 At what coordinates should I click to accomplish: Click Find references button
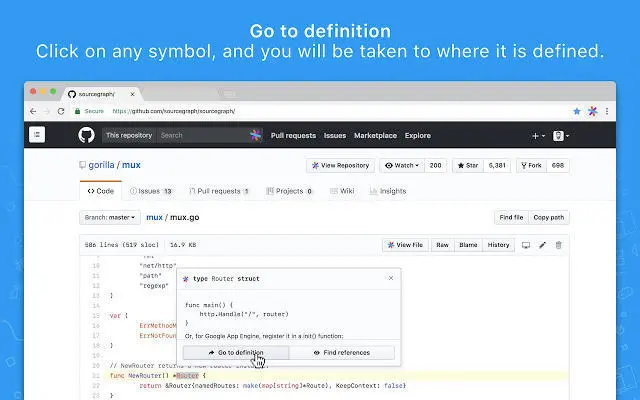pos(342,353)
